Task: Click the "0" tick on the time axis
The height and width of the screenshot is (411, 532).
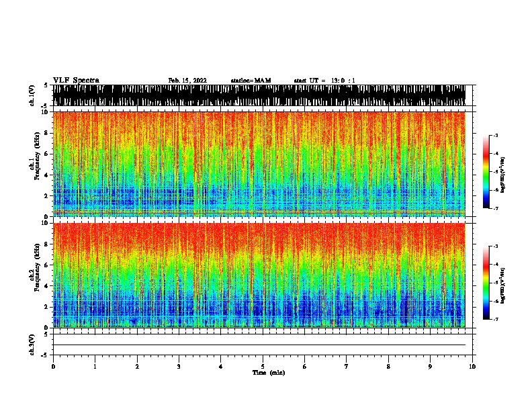Action: 53,367
